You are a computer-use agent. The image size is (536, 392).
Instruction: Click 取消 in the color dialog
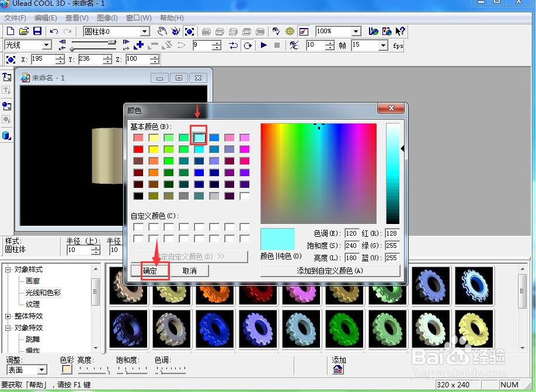click(x=190, y=271)
